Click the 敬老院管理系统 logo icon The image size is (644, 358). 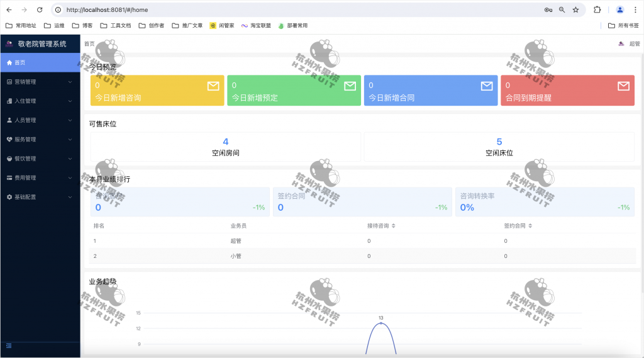pos(9,43)
